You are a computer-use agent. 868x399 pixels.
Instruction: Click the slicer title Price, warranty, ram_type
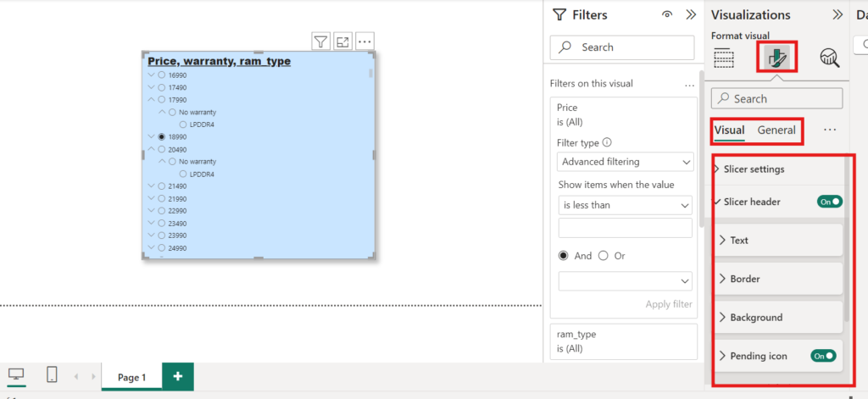click(220, 61)
